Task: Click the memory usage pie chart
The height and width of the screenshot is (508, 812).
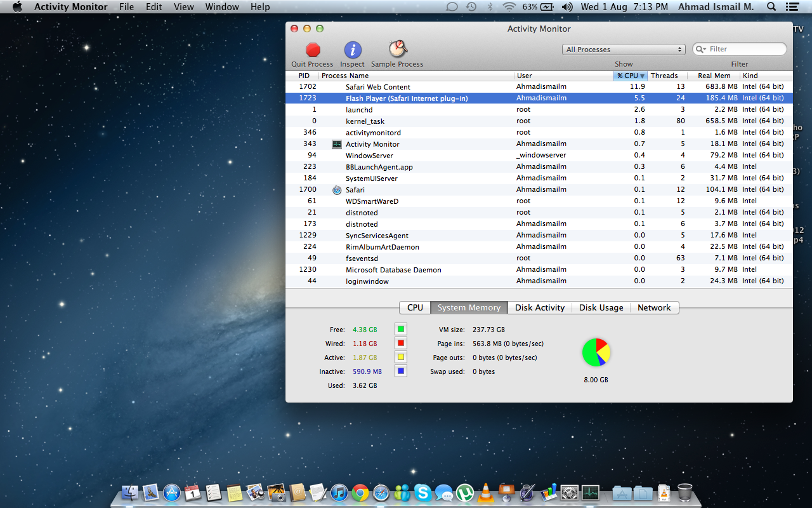Action: (596, 352)
